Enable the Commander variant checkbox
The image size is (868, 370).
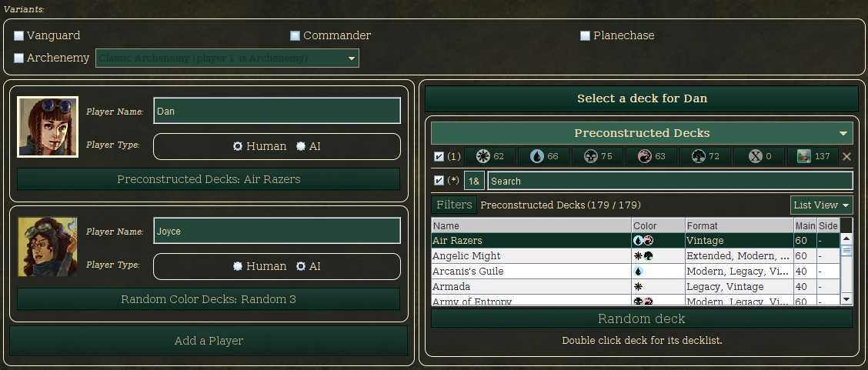coord(295,36)
